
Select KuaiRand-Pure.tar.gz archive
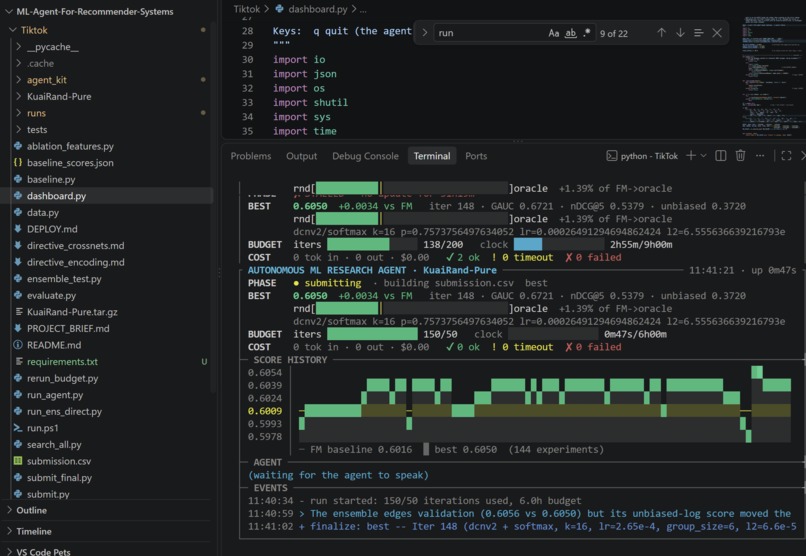click(72, 311)
